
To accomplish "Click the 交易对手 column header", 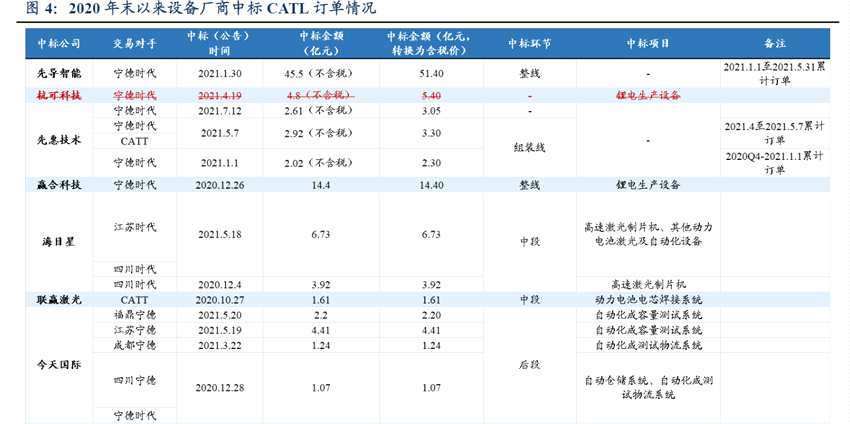I will click(x=134, y=44).
